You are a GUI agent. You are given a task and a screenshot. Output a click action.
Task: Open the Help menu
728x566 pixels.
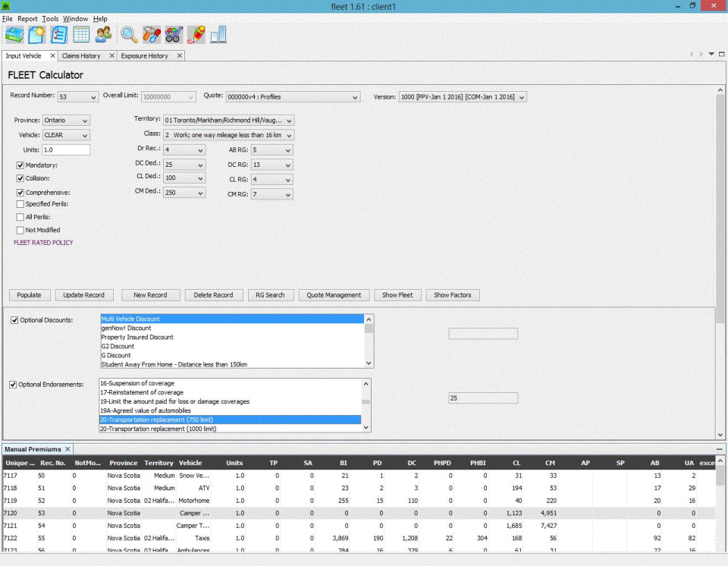100,18
